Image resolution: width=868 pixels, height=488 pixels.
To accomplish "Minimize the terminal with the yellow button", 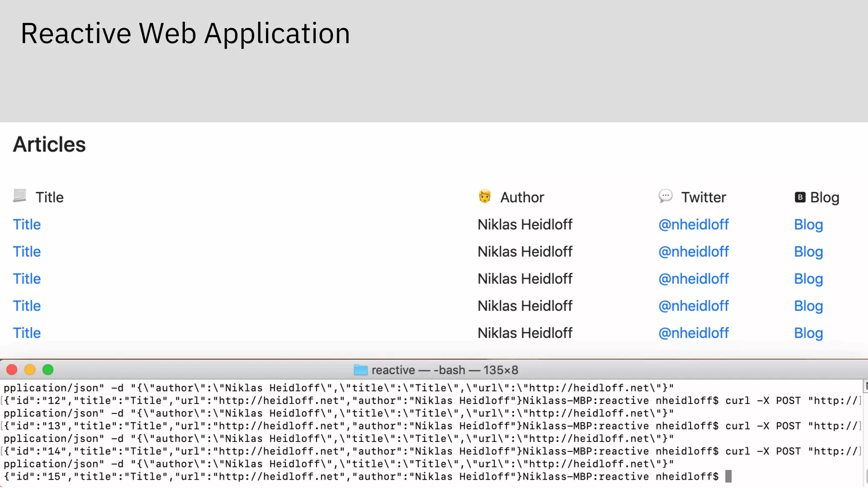I will (30, 370).
